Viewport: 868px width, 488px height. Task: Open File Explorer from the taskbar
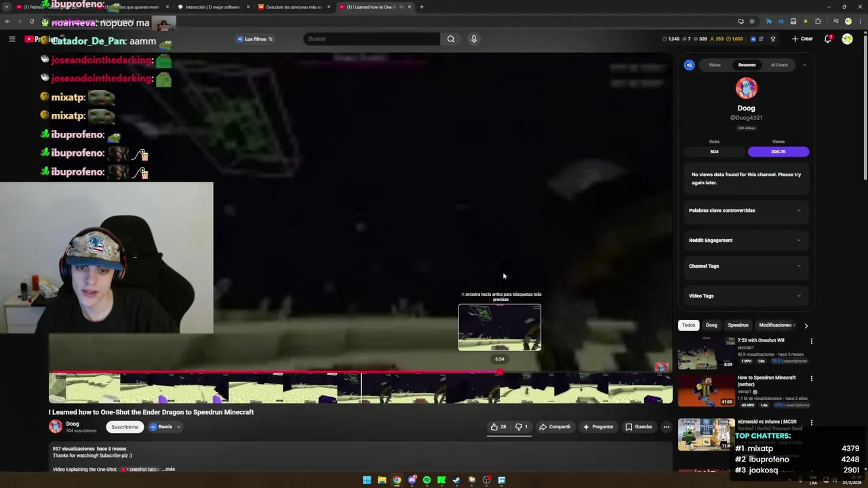pyautogui.click(x=382, y=480)
